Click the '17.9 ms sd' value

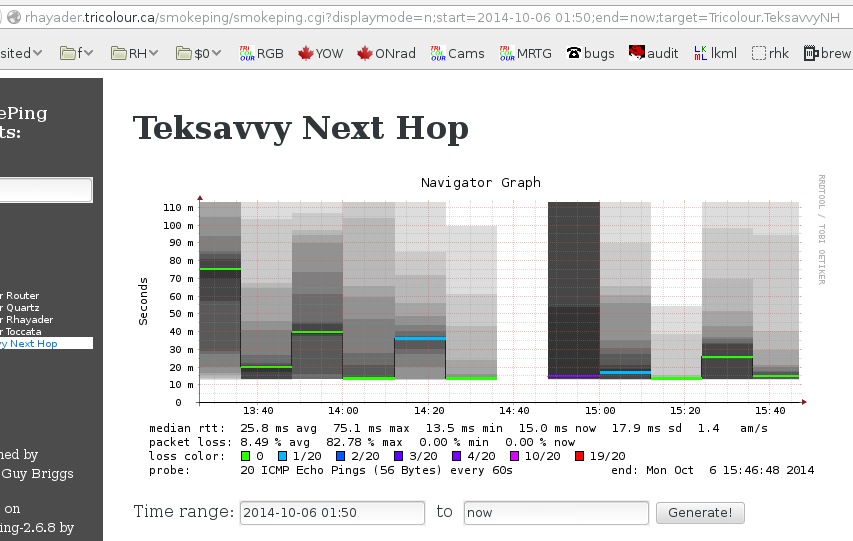[647, 428]
